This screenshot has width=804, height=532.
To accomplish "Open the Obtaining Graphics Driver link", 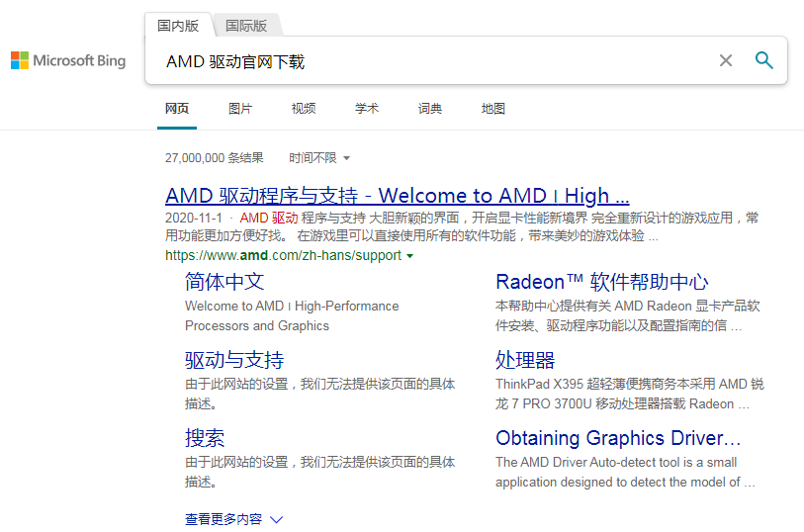I will [x=618, y=438].
